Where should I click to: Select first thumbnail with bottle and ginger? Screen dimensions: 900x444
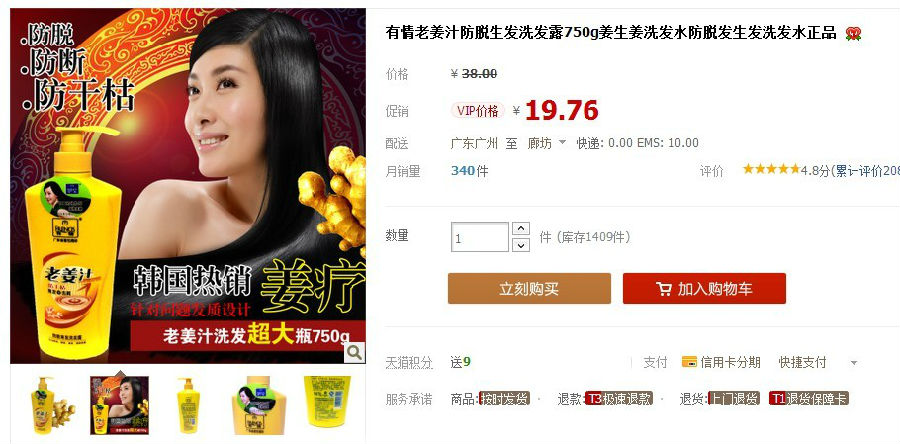pyautogui.click(x=52, y=405)
